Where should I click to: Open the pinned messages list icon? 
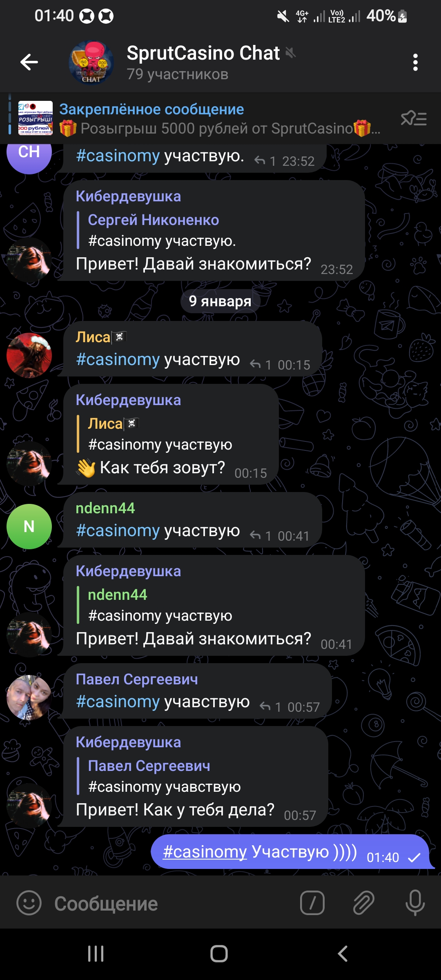(x=414, y=119)
